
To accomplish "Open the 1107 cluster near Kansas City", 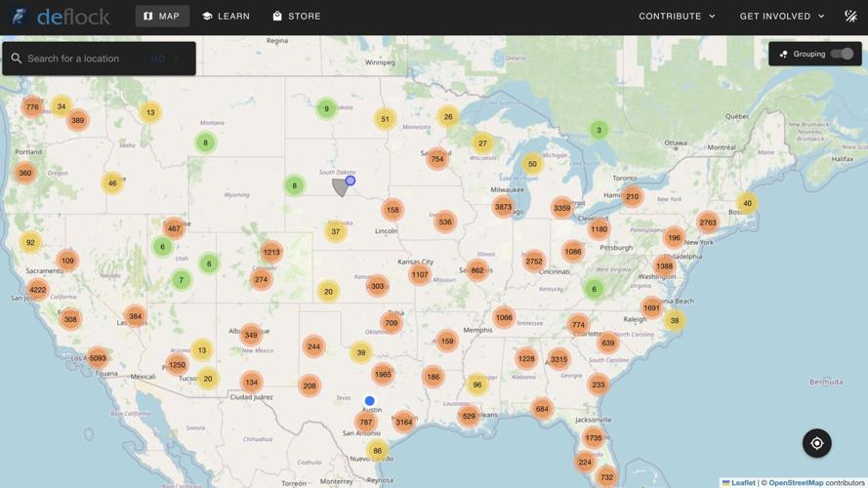I will [x=420, y=274].
